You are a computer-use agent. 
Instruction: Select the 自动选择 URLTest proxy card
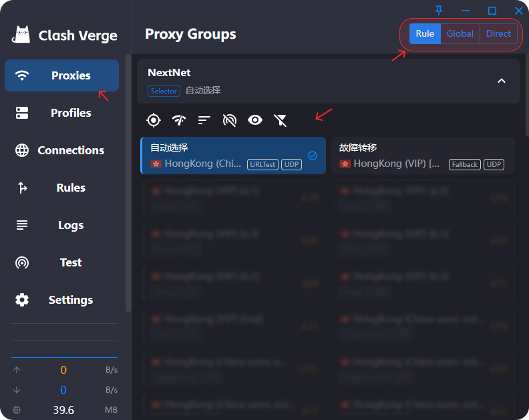tap(233, 156)
